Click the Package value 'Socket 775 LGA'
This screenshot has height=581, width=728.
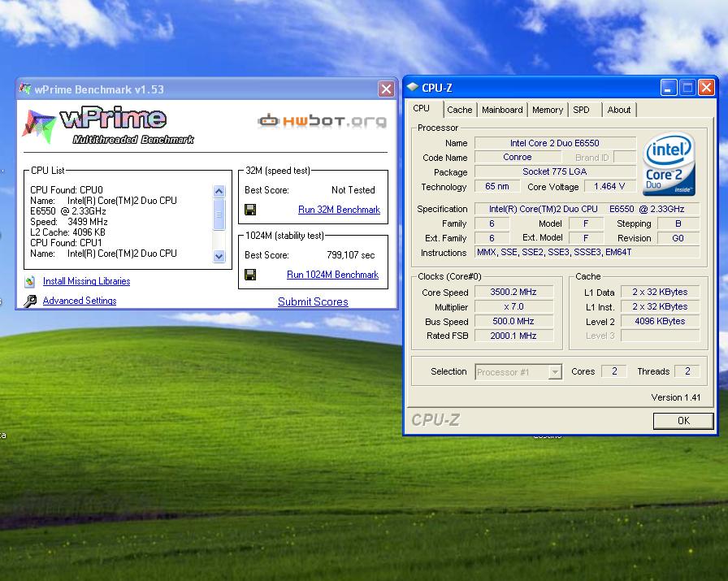click(555, 171)
